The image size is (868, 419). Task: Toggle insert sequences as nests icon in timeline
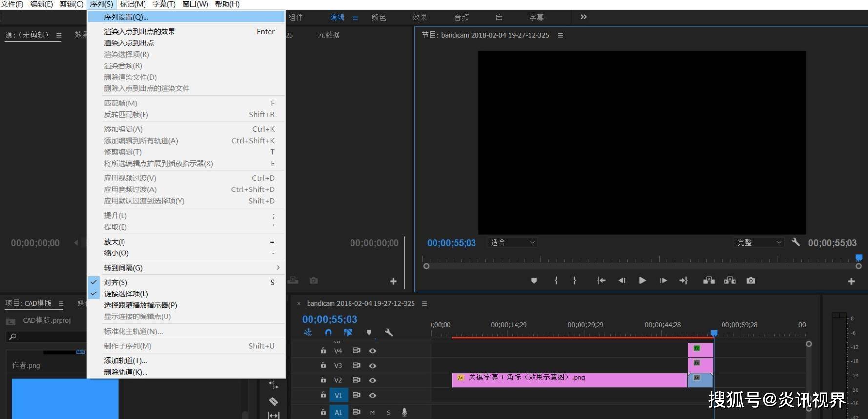tap(308, 333)
